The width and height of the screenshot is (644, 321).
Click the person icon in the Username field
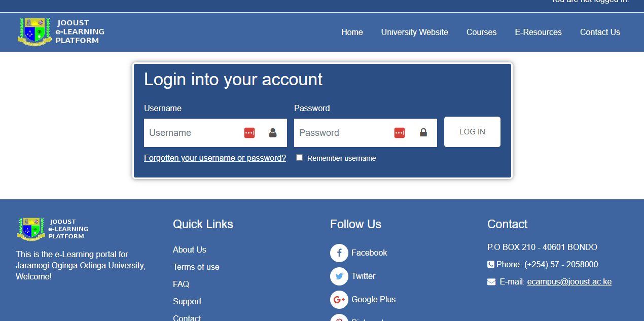point(272,132)
